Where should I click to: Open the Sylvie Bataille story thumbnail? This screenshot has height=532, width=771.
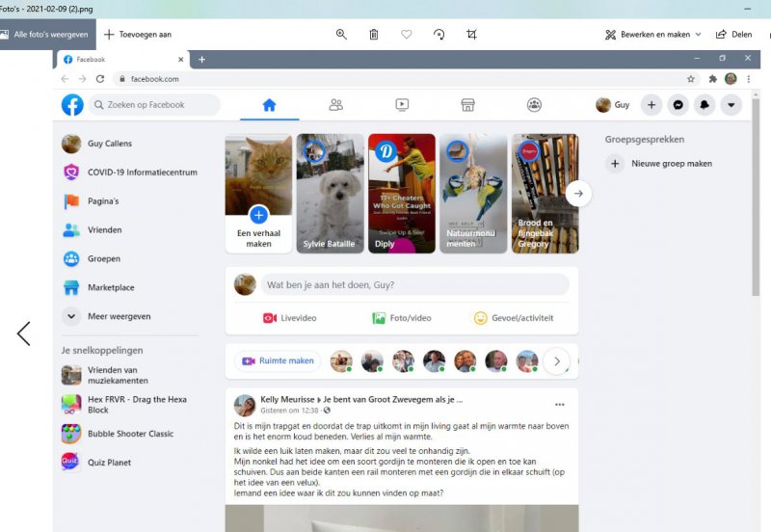(331, 193)
